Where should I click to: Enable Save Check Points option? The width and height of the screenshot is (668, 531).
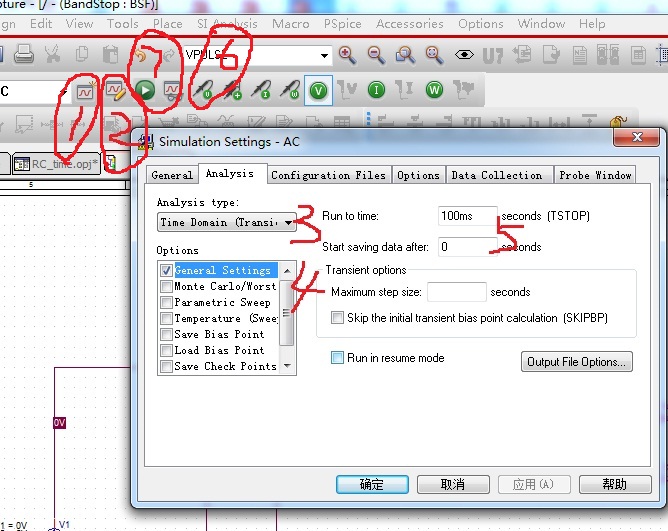pyautogui.click(x=166, y=366)
